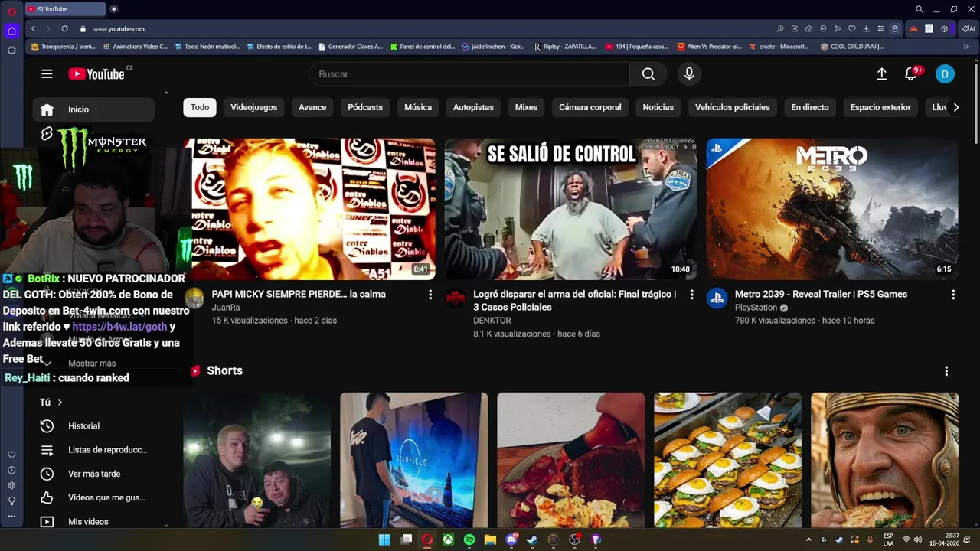
Task: Select the Música filter chip
Action: (418, 107)
